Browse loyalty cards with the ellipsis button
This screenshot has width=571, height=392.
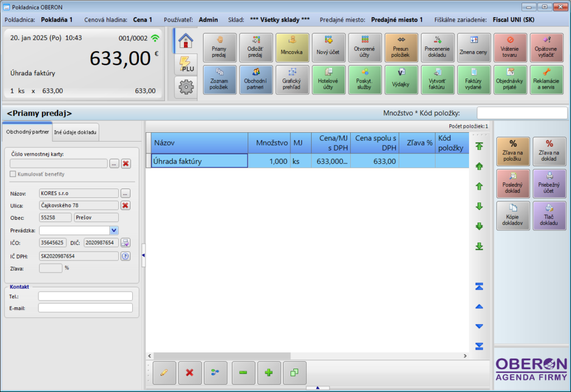point(114,163)
